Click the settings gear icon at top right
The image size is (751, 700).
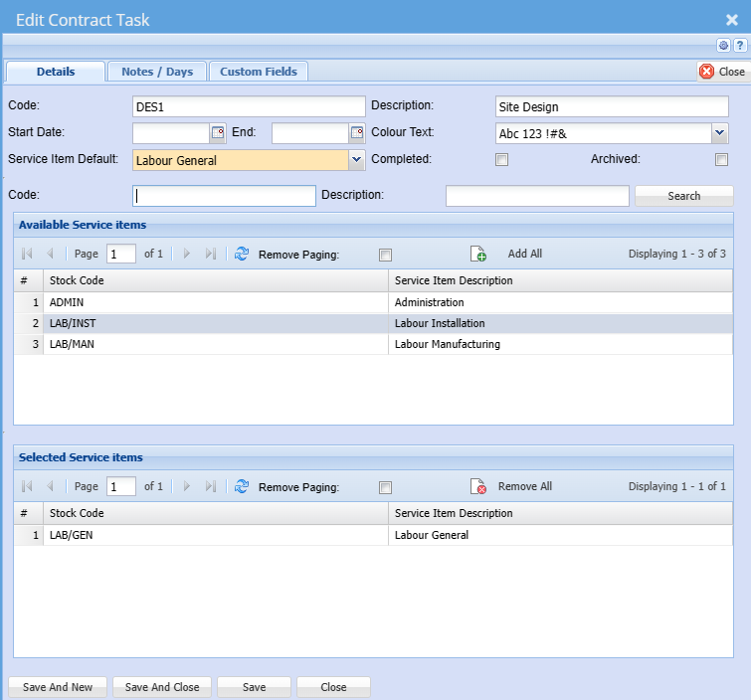(724, 46)
